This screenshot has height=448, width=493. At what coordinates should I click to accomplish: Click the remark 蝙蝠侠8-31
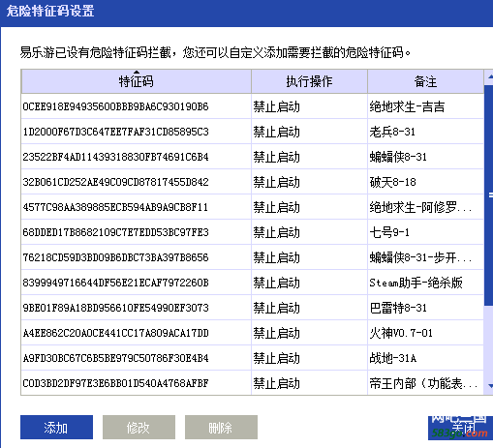click(x=398, y=157)
